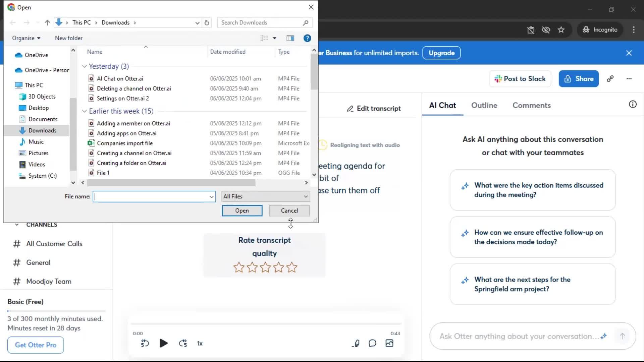This screenshot has height=362, width=644.
Task: Go up one folder level
Action: [x=47, y=22]
